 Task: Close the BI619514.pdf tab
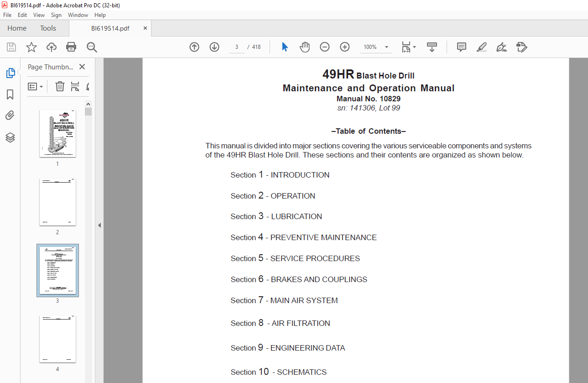coord(146,28)
